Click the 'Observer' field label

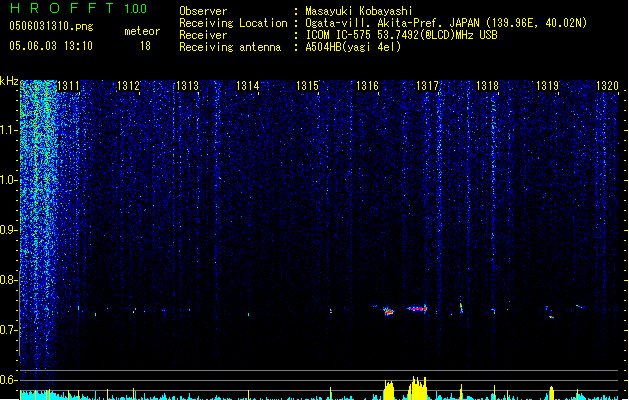pos(203,11)
